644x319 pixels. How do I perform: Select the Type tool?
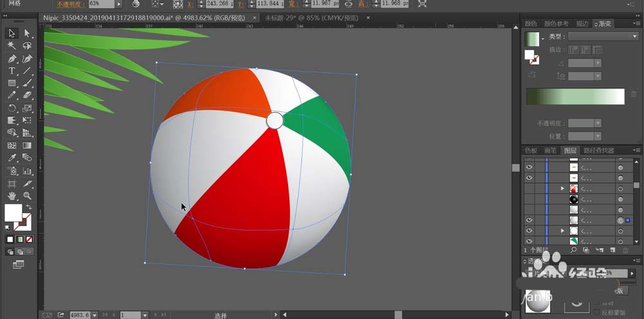[x=12, y=71]
